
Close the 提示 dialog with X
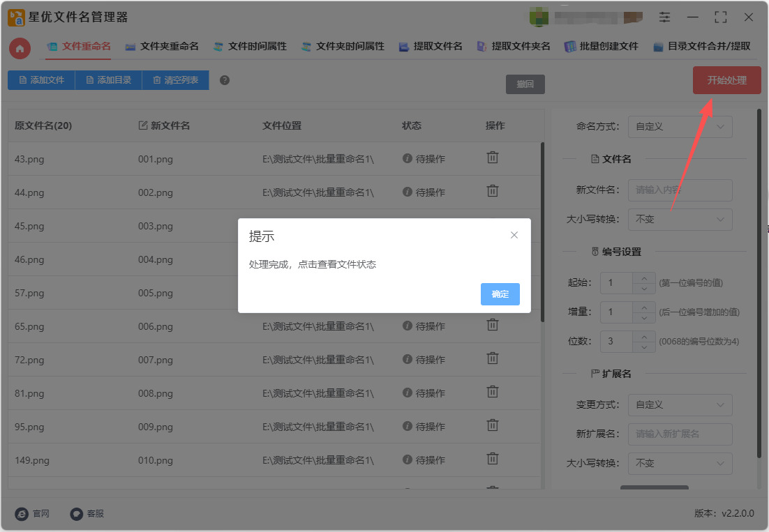(x=514, y=235)
